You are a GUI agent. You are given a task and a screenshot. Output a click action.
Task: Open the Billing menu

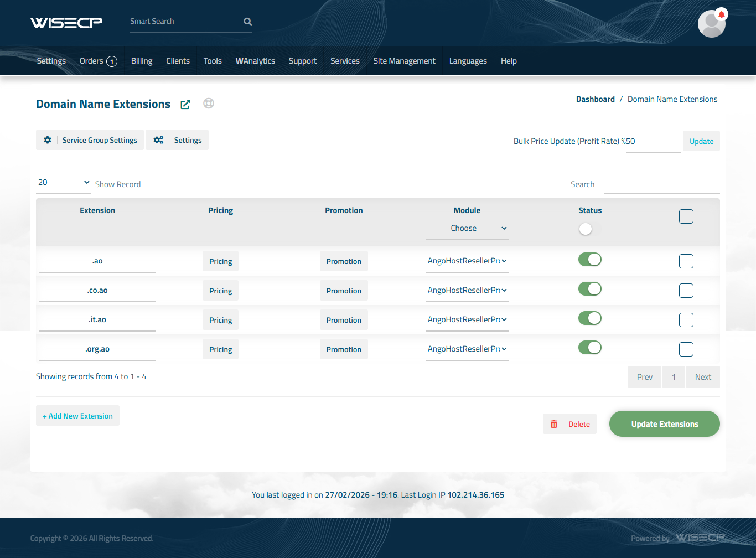click(x=142, y=61)
